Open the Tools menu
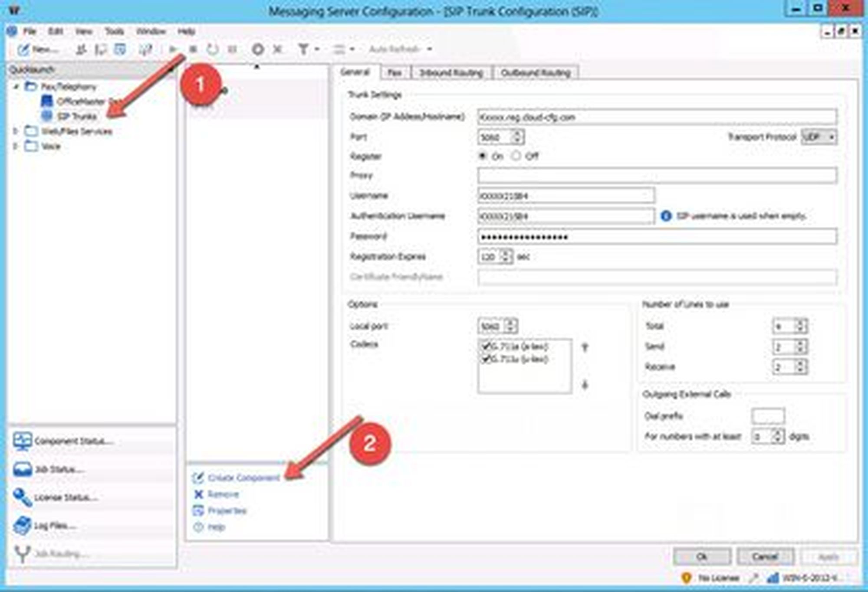Image resolution: width=868 pixels, height=592 pixels. tap(114, 31)
